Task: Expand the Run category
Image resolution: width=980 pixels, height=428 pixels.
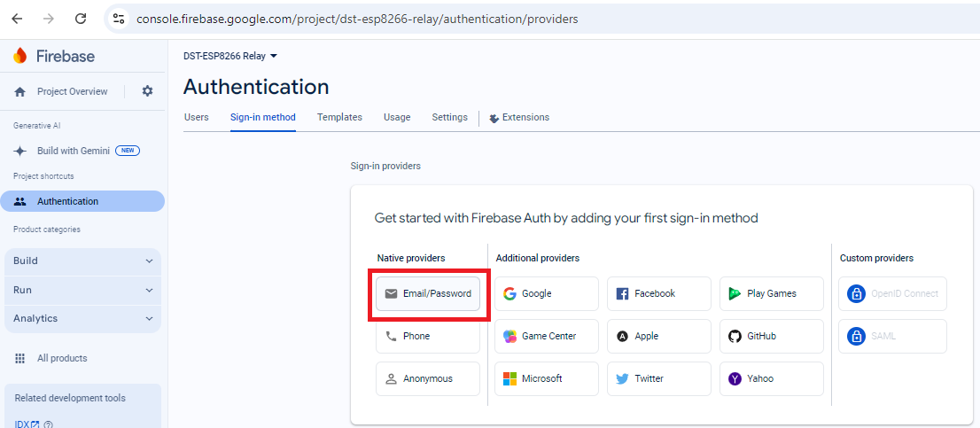Action: pyautogui.click(x=82, y=290)
